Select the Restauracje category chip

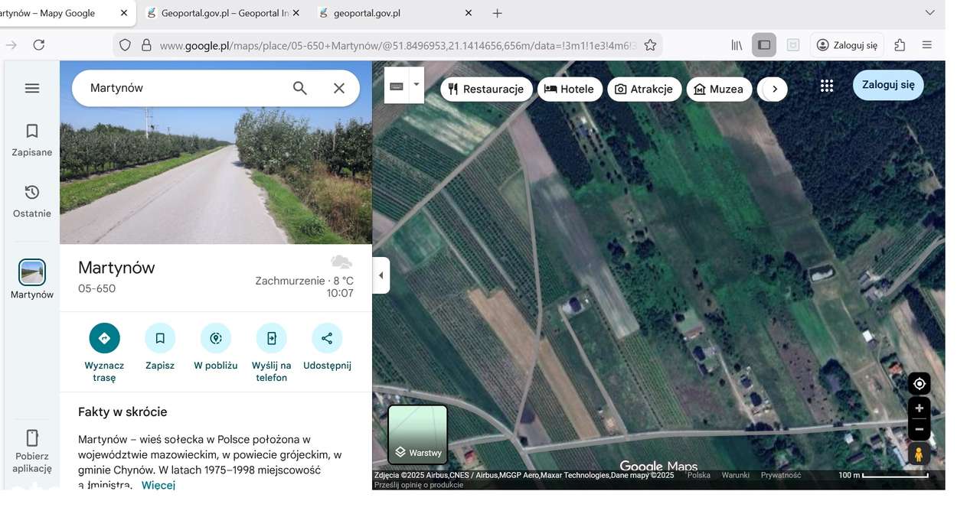(x=486, y=89)
